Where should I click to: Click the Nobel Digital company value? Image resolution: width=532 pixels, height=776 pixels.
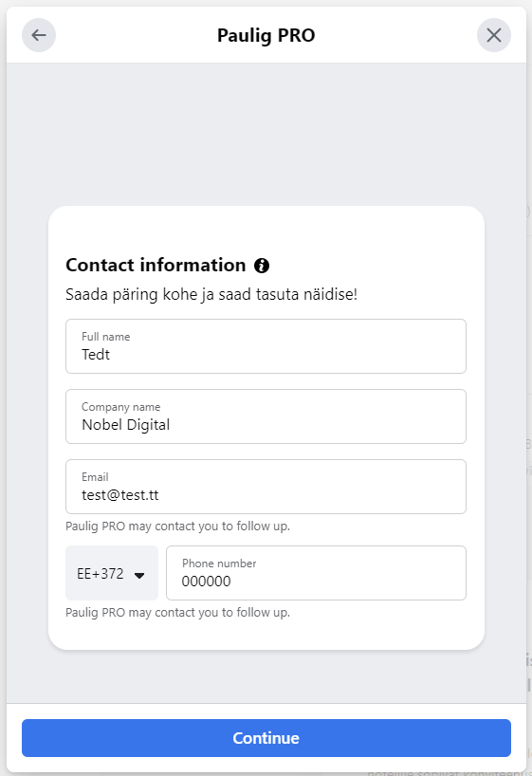126,425
